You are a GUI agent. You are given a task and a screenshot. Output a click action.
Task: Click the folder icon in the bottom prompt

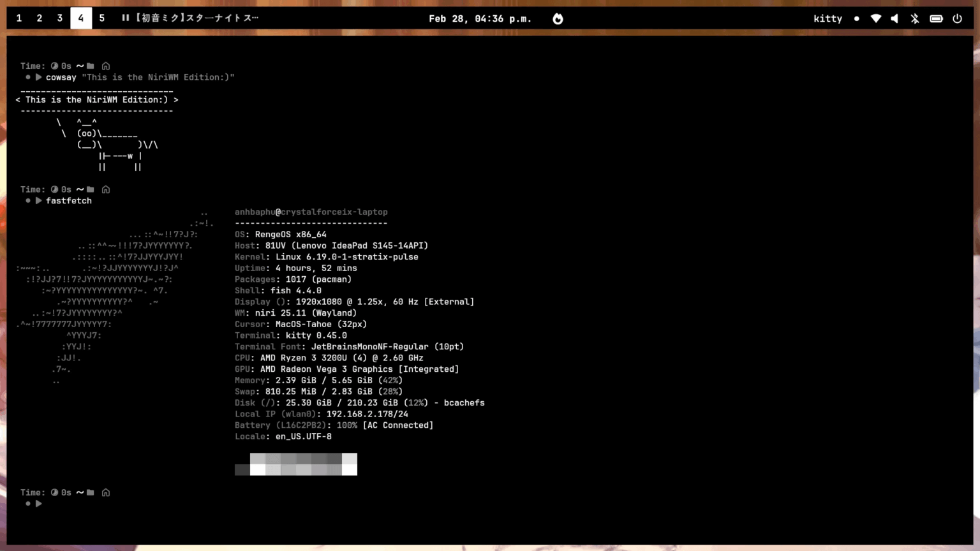91,492
